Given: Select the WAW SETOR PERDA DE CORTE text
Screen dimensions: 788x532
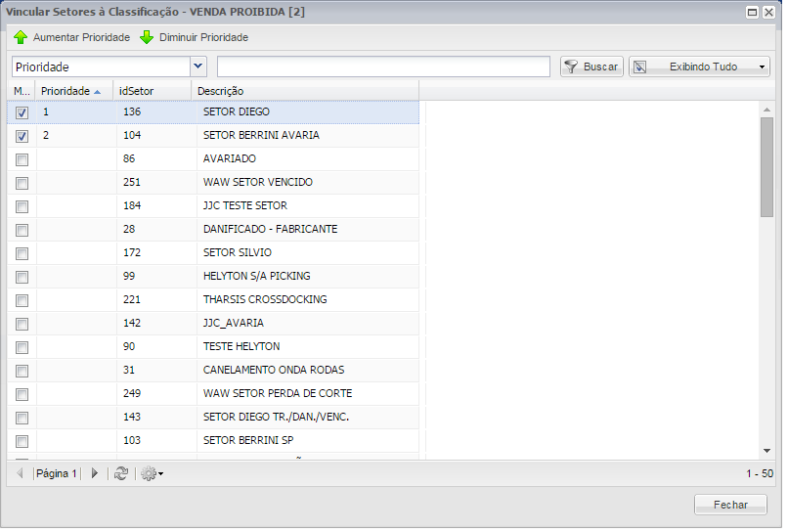Looking at the screenshot, I should point(278,393).
